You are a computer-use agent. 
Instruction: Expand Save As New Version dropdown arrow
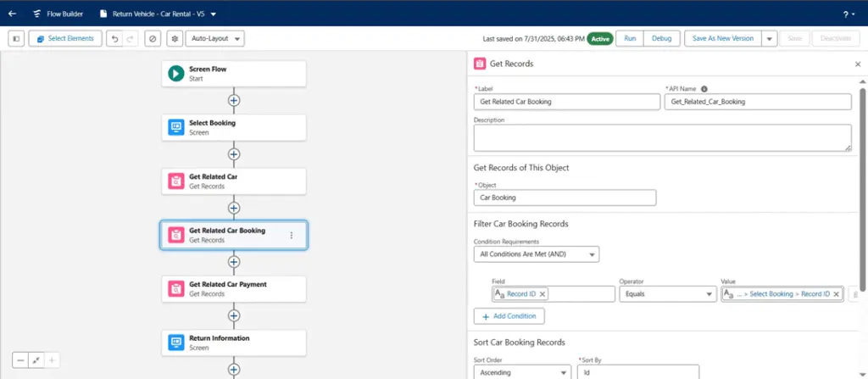tap(769, 39)
